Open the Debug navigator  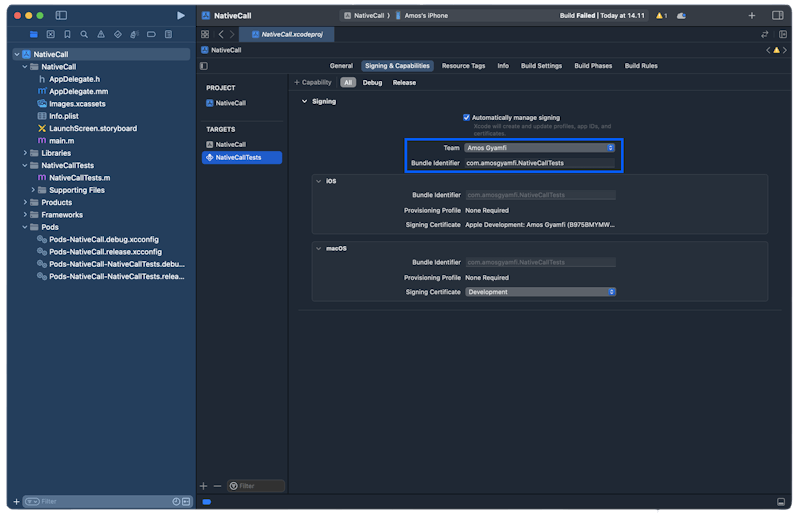point(134,34)
